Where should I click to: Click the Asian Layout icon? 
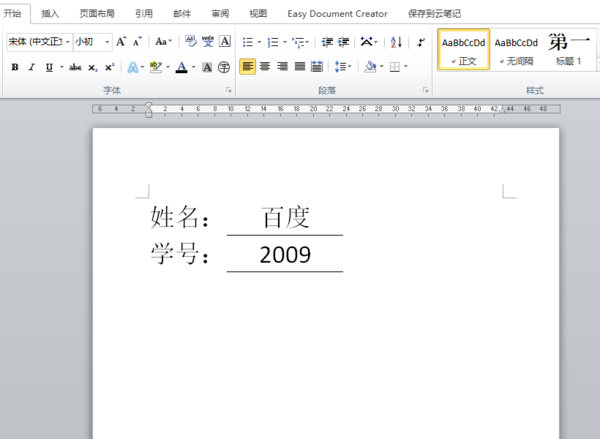tap(367, 41)
